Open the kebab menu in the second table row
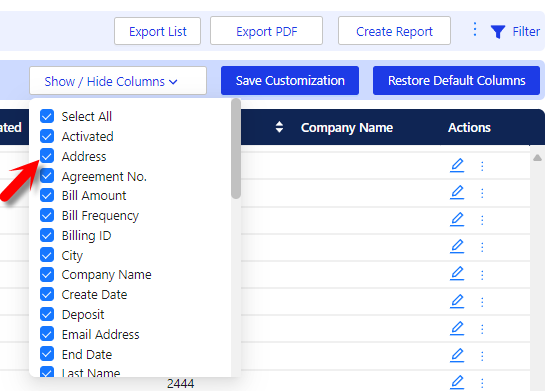Image resolution: width=554 pixels, height=391 pixels. point(482,193)
